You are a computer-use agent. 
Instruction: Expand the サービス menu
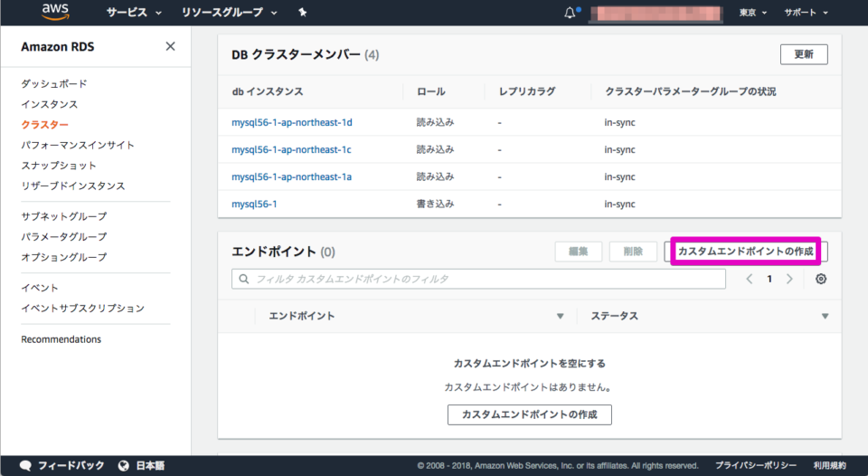click(134, 12)
